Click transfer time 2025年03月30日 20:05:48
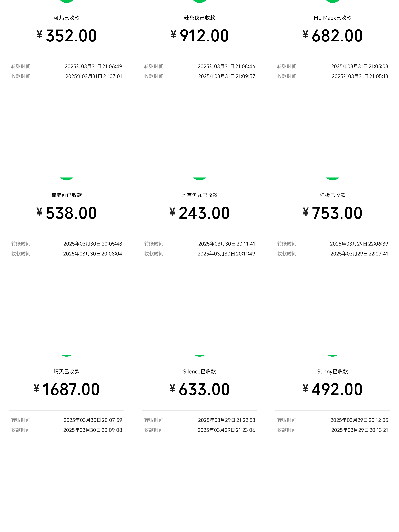 coord(93,244)
